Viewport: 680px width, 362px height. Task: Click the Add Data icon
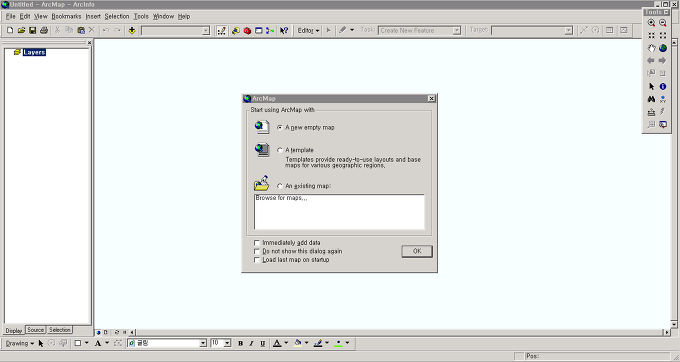[x=132, y=30]
